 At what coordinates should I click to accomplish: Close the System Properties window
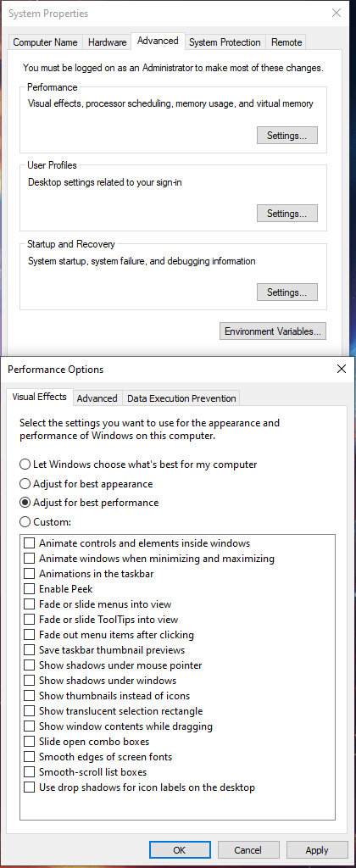point(336,13)
